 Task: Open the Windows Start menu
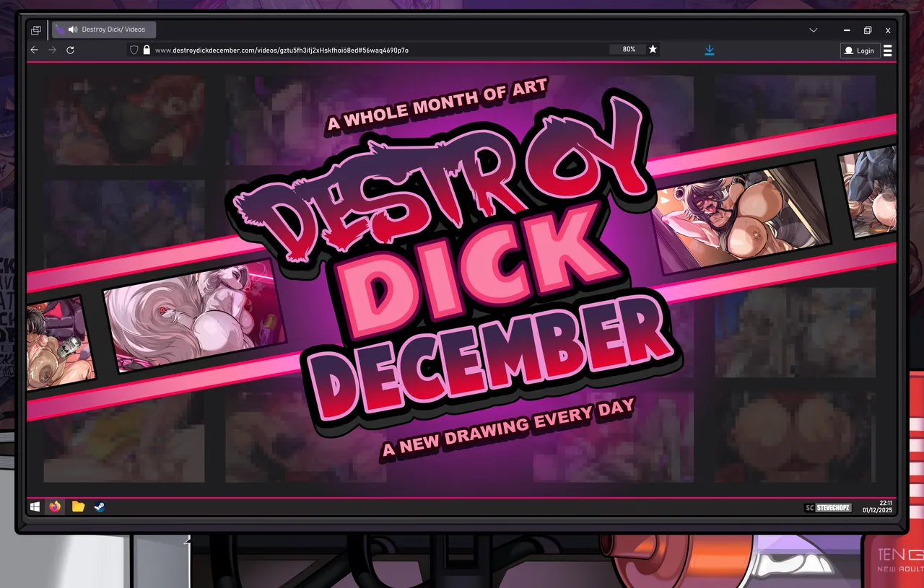tap(35, 507)
